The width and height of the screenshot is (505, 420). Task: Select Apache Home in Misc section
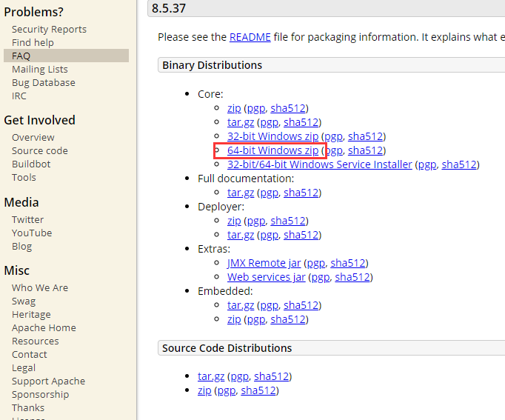click(44, 327)
